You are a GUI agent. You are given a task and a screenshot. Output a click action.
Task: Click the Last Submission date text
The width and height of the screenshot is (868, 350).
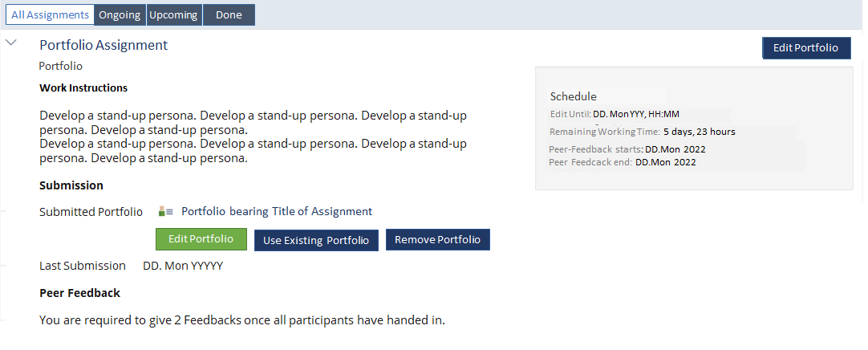(x=183, y=266)
